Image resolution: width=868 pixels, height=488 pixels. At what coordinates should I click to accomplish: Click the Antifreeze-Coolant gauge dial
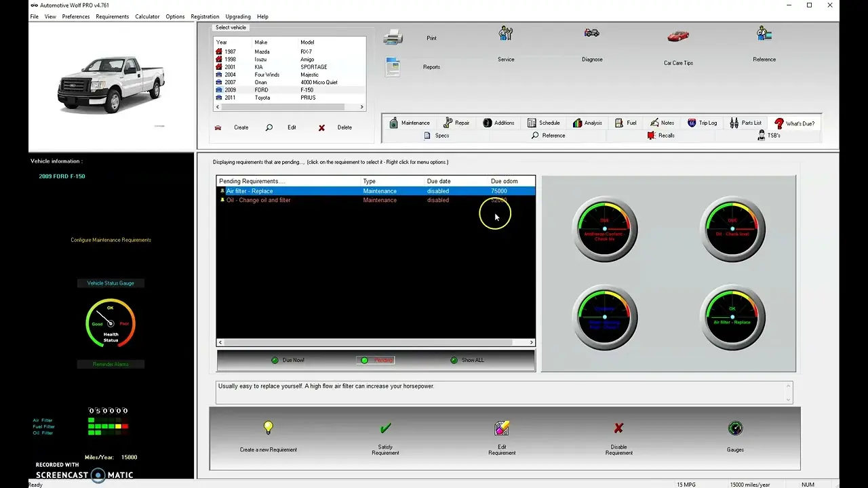pyautogui.click(x=605, y=229)
